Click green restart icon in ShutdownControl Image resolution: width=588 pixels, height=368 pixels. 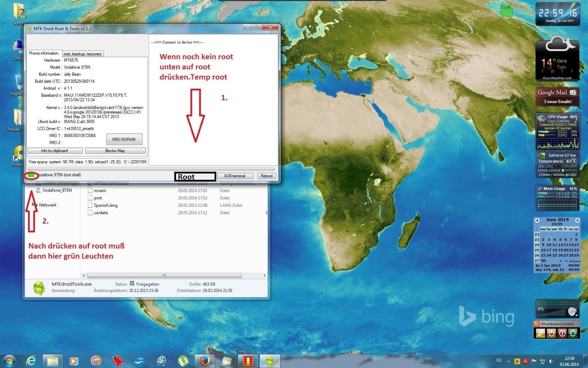pyautogui.click(x=573, y=333)
